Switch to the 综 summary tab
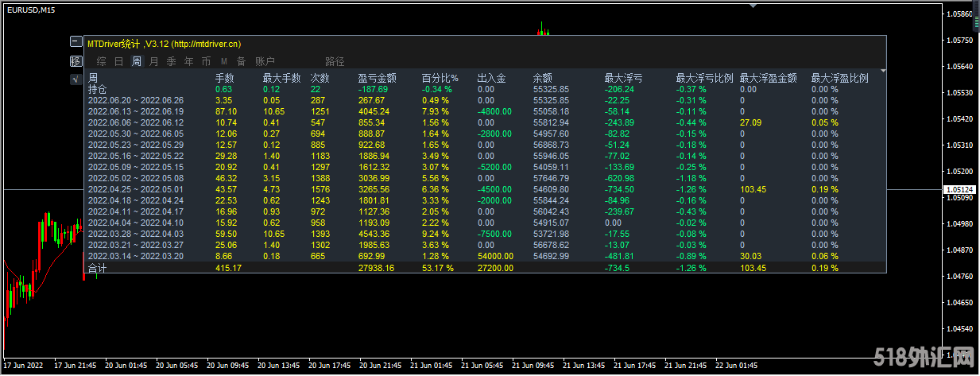 (x=101, y=61)
